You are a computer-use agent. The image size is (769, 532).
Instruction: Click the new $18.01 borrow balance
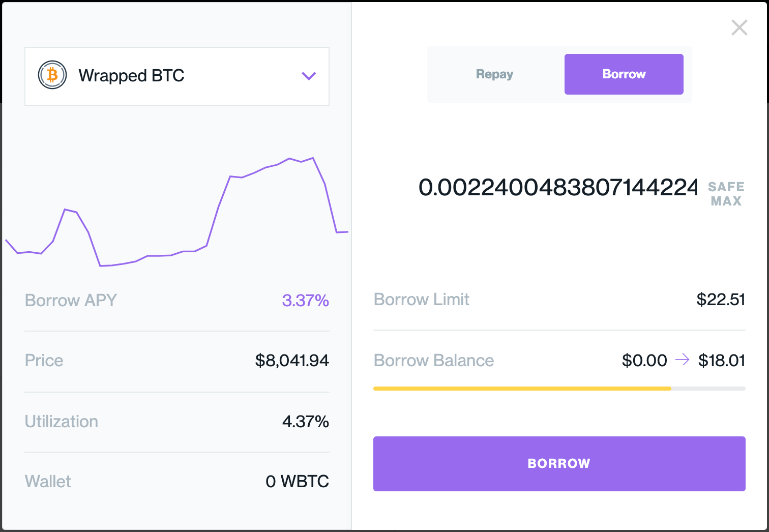(722, 361)
